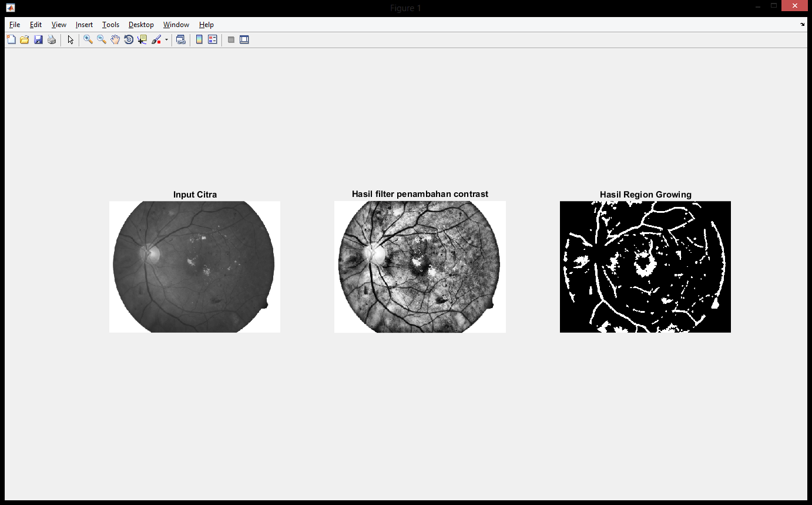Open the Insert menu

pos(84,25)
